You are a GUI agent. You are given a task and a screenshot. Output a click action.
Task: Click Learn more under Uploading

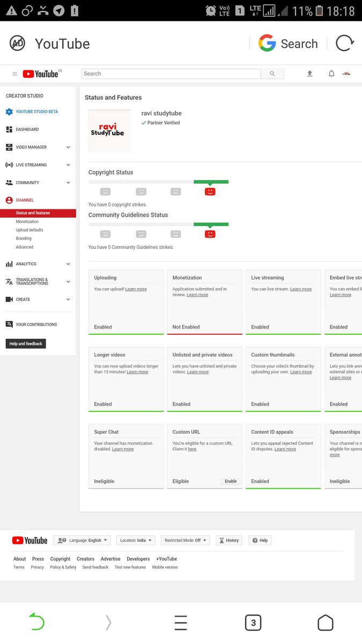[x=136, y=289]
